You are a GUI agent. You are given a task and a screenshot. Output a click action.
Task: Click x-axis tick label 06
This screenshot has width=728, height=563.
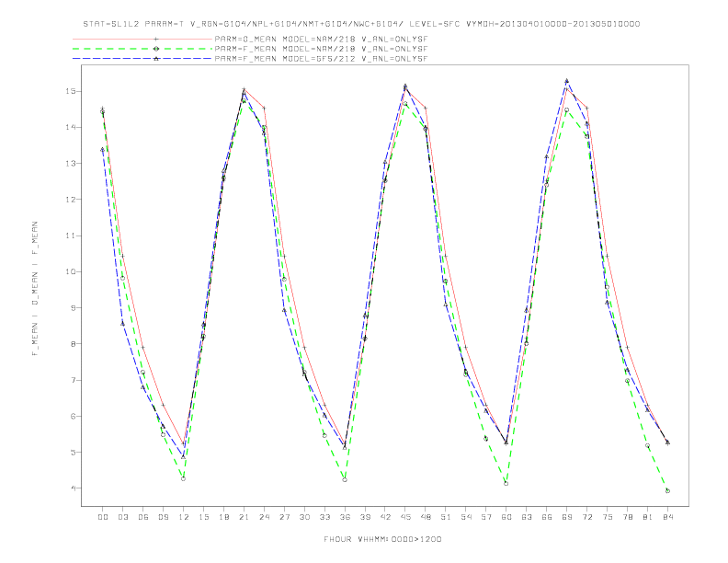tap(143, 517)
